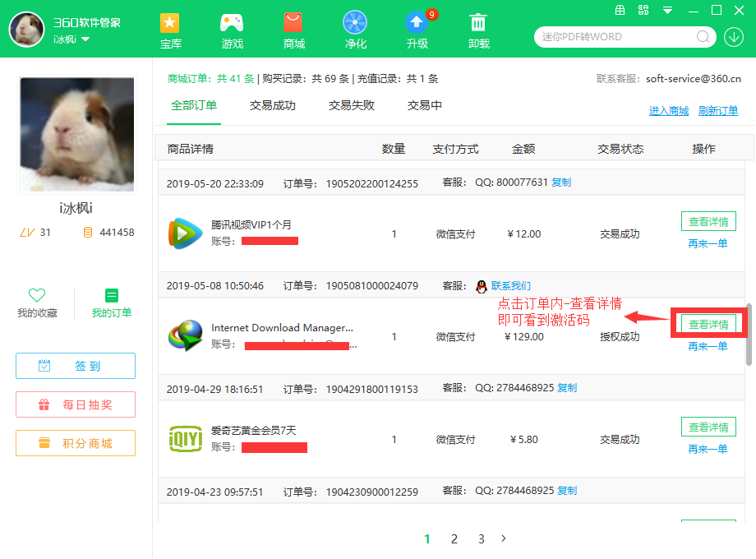This screenshot has width=756, height=559.
Task: Click the large guinea pig profile photo
Action: [77, 134]
